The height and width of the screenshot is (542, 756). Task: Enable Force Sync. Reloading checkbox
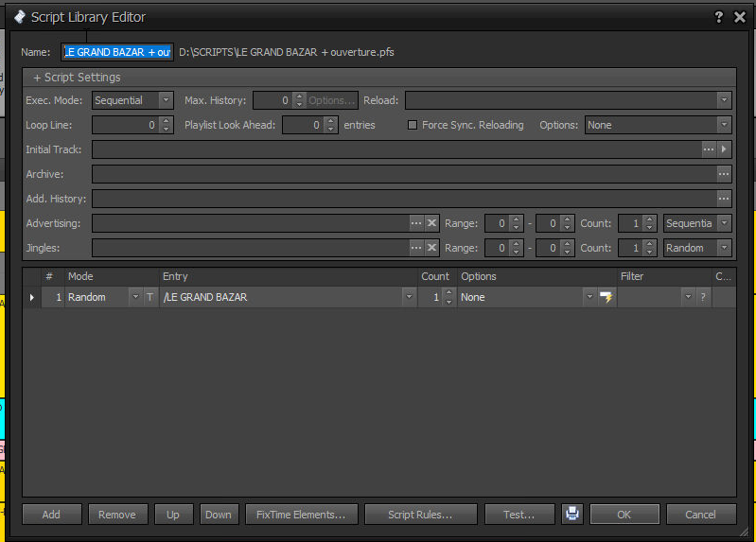(x=412, y=125)
